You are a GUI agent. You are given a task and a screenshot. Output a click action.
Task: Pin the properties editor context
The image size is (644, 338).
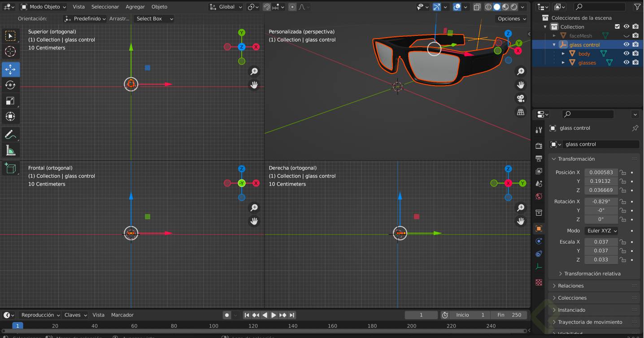(x=635, y=128)
